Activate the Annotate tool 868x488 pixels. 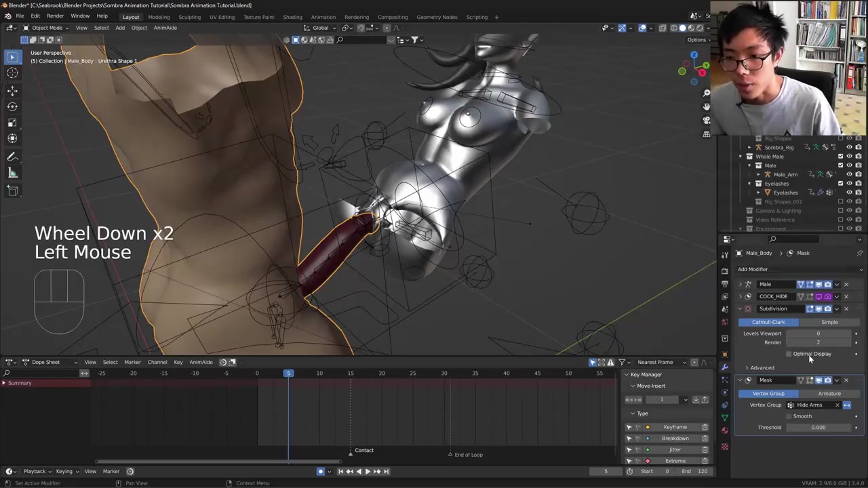point(12,157)
